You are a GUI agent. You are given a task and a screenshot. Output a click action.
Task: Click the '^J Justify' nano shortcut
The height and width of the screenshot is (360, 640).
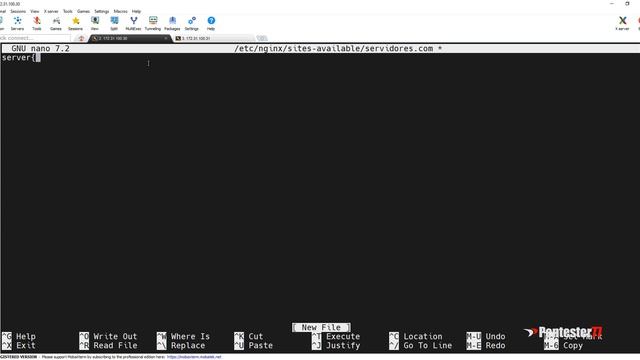click(336, 345)
